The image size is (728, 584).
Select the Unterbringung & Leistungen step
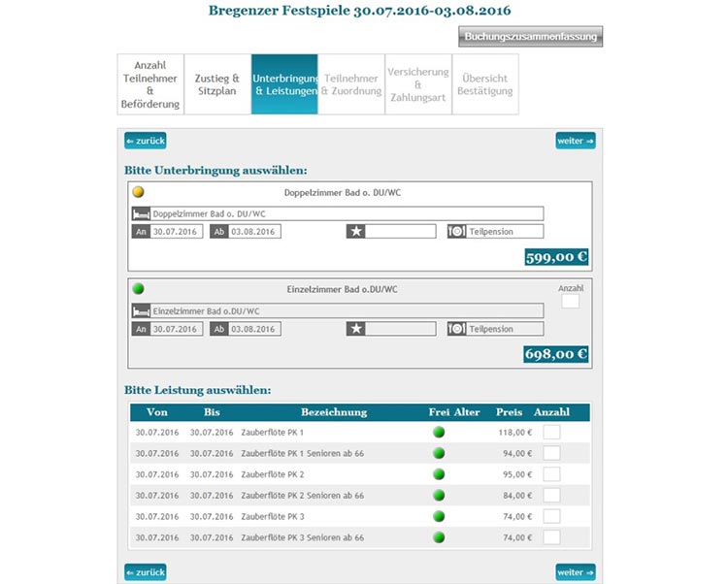(x=284, y=84)
